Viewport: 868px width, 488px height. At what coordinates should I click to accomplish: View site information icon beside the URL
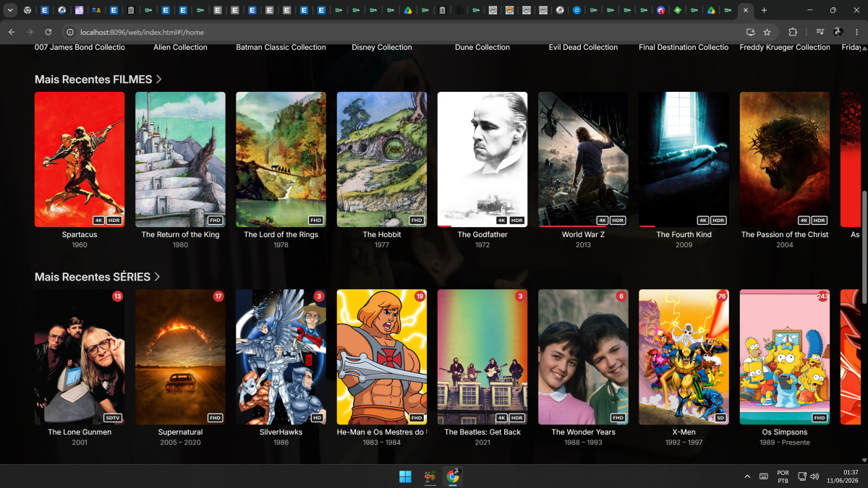70,32
